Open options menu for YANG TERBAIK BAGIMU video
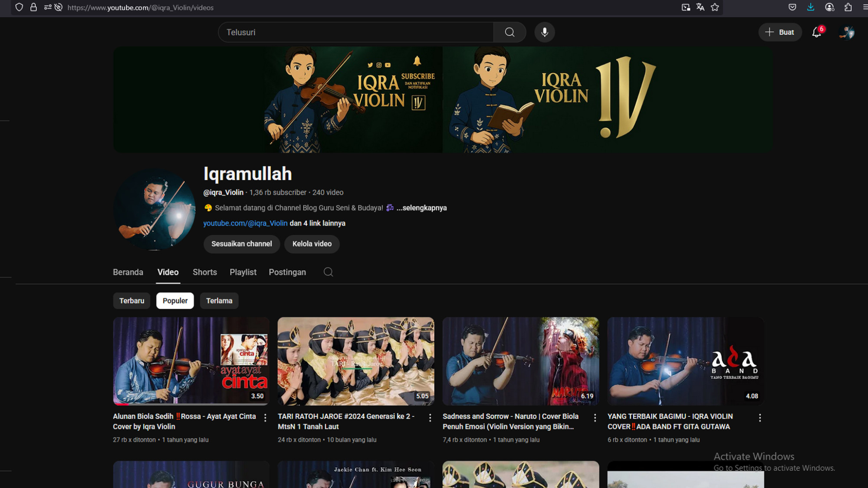Image resolution: width=868 pixels, height=488 pixels. click(759, 417)
